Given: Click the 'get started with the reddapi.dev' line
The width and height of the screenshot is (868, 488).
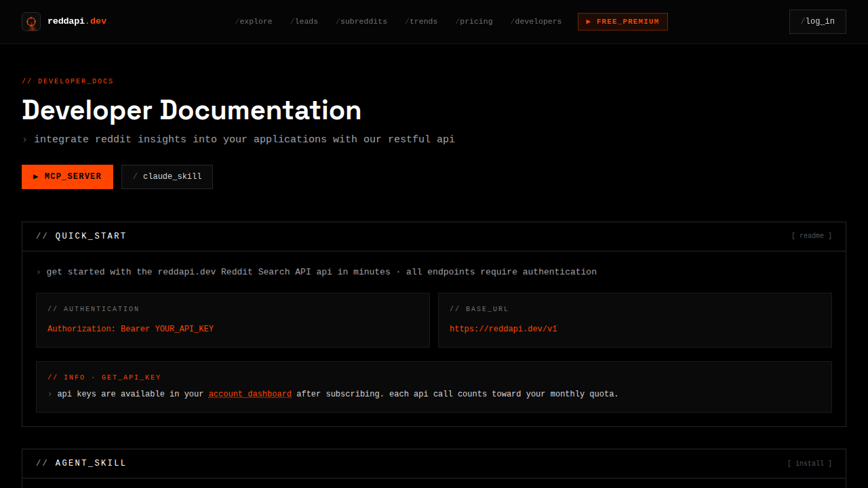Looking at the screenshot, I should [317, 272].
